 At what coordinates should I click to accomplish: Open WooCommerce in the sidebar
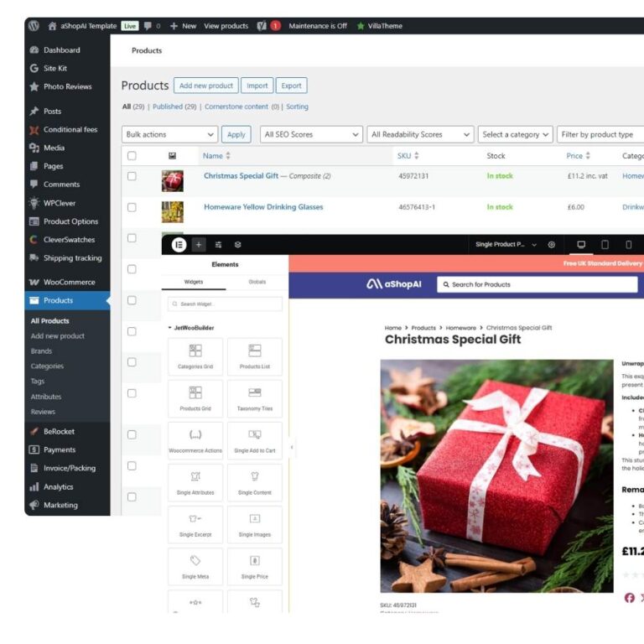pyautogui.click(x=69, y=282)
